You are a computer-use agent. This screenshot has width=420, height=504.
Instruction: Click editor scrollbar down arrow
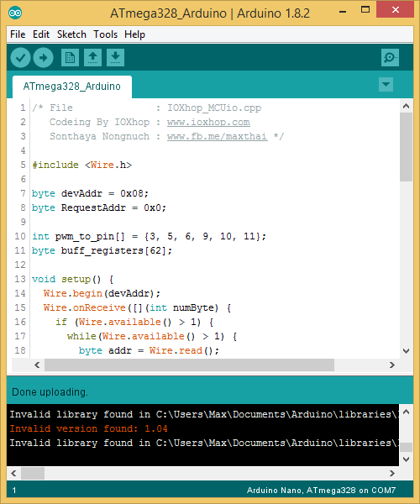(407, 350)
